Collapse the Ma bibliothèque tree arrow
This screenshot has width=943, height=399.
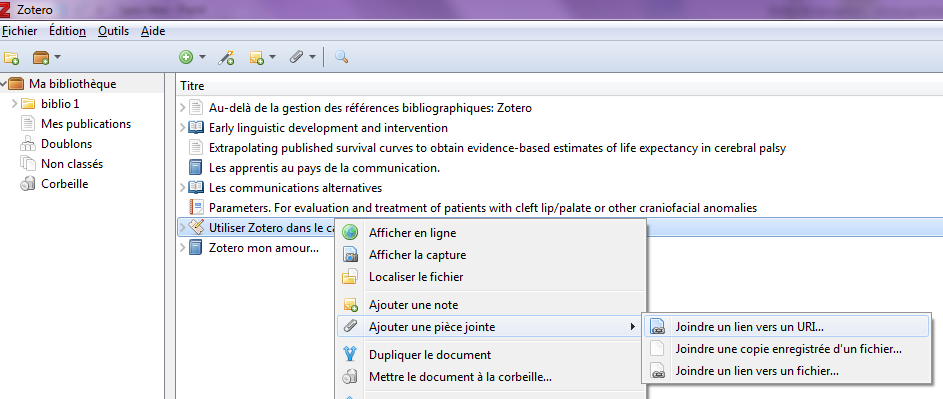pos(4,84)
